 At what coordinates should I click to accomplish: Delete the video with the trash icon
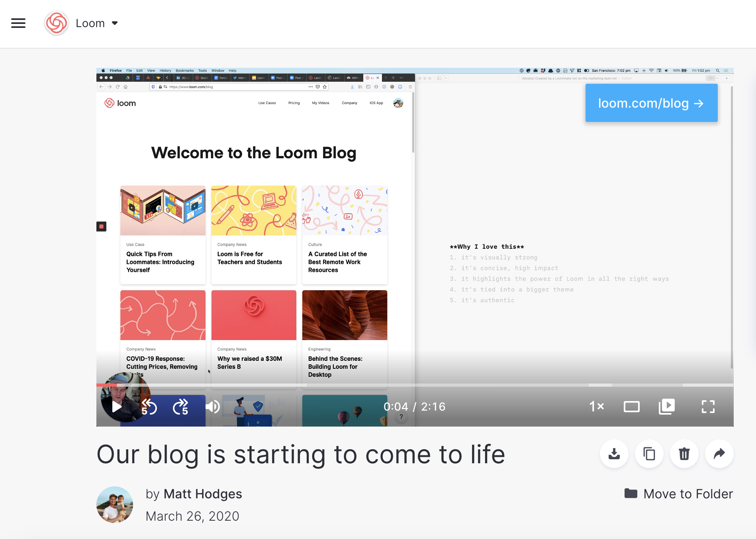pyautogui.click(x=684, y=454)
